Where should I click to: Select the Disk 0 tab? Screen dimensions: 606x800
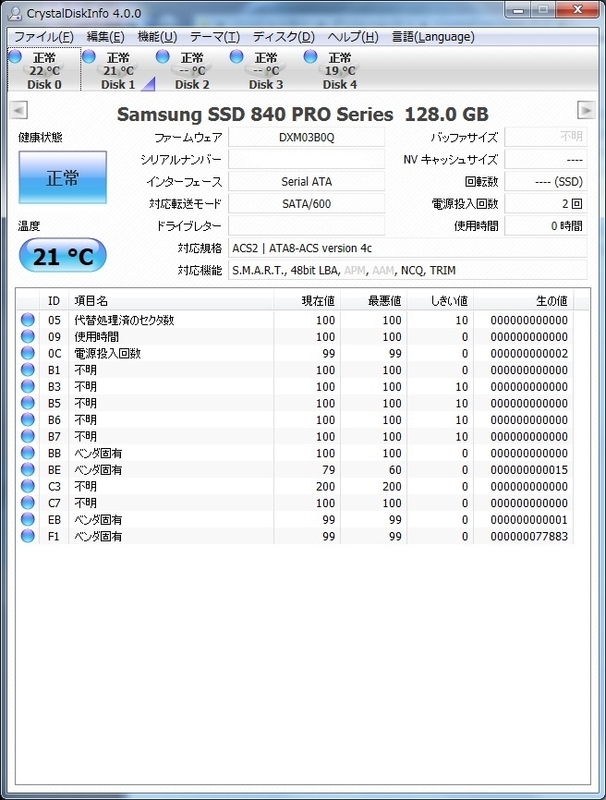(x=44, y=70)
